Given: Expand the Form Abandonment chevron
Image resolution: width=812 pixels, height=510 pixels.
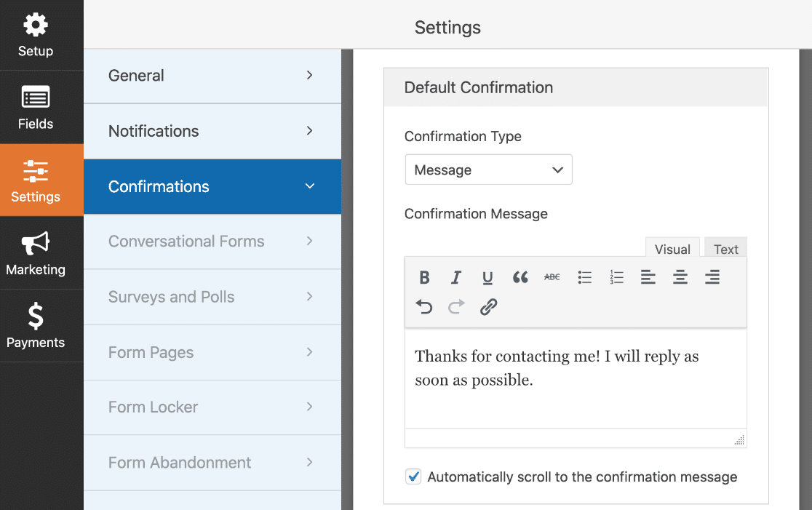Looking at the screenshot, I should click(x=309, y=463).
